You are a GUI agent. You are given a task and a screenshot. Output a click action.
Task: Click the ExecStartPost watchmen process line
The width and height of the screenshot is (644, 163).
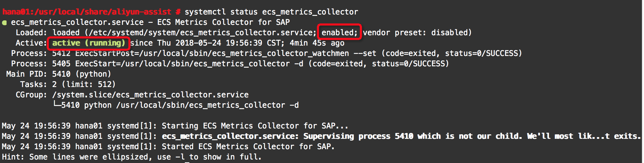coord(266,53)
